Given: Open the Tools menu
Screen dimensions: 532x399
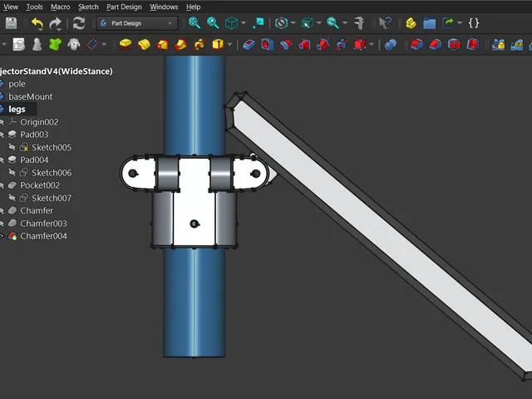Looking at the screenshot, I should (x=35, y=7).
